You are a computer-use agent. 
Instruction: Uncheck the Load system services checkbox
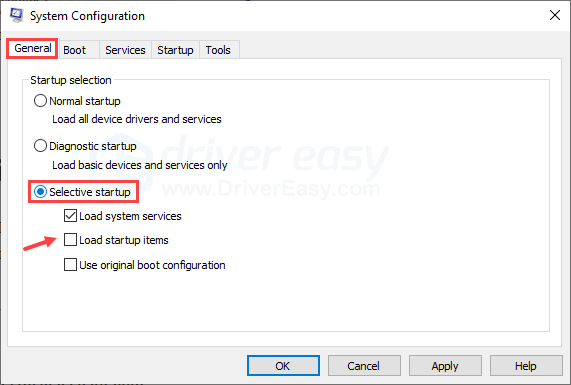(70, 216)
